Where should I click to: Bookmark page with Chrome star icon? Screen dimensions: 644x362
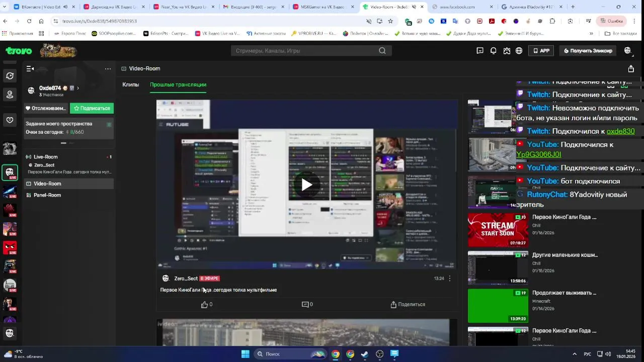point(390,21)
